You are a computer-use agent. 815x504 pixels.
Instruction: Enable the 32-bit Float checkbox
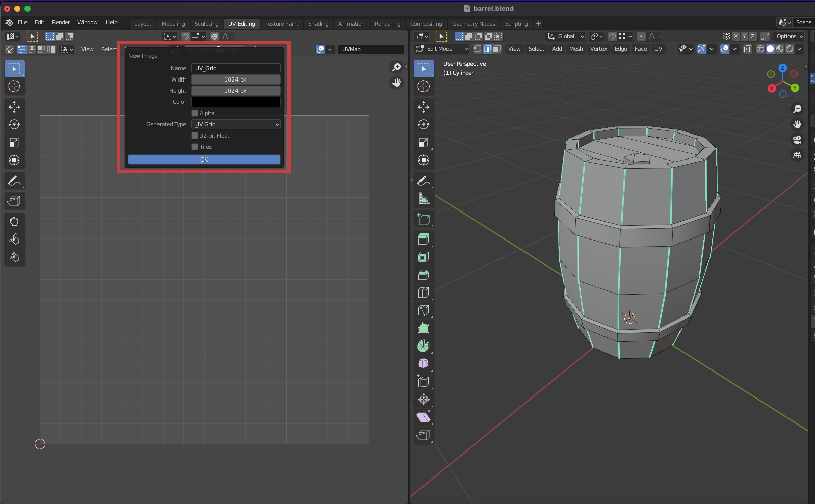tap(195, 136)
